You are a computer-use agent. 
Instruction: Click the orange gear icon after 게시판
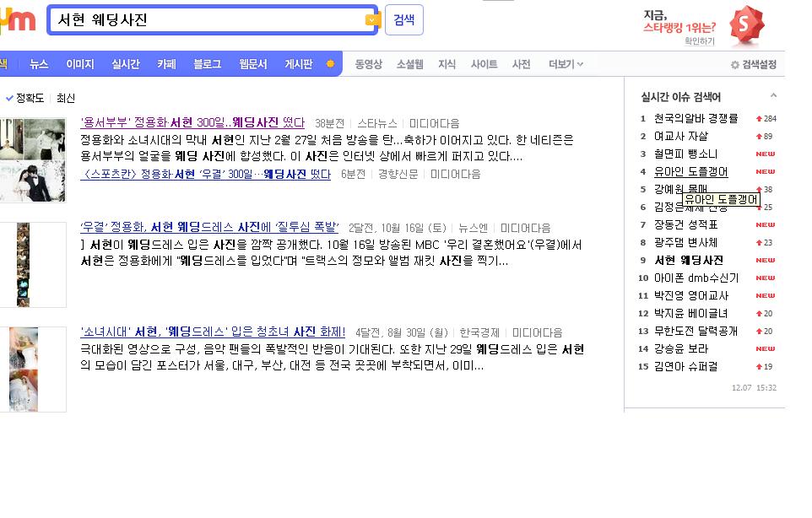(x=330, y=63)
